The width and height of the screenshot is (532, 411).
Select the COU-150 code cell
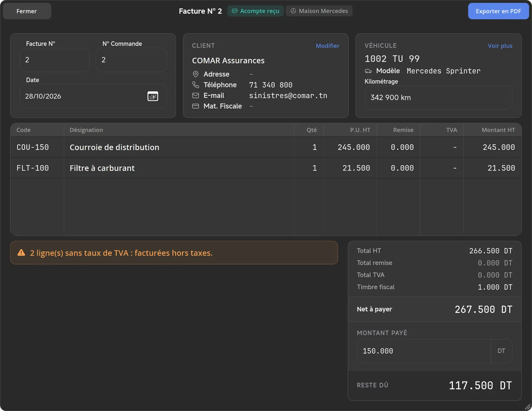pyautogui.click(x=37, y=147)
